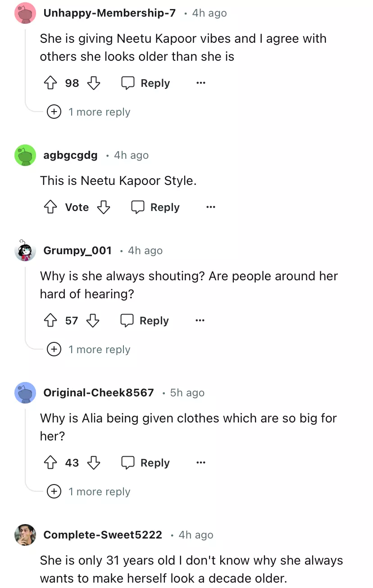Reply to agbgcgdg's comment
The height and width of the screenshot is (588, 373).
click(155, 207)
